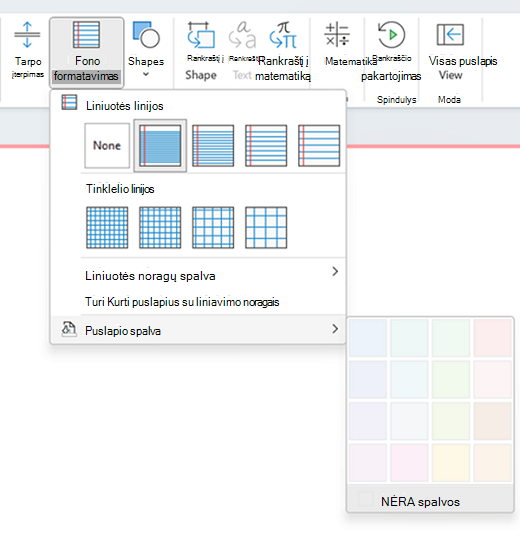Image resolution: width=520 pixels, height=536 pixels.
Task: Select Turi Kurti puslapius su liniavimo noragais
Action: pyautogui.click(x=182, y=302)
